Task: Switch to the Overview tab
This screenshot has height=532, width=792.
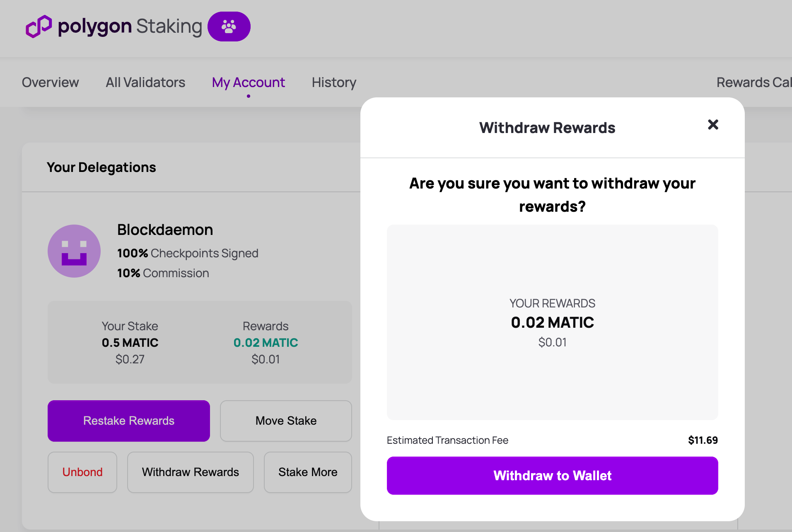Action: coord(50,82)
